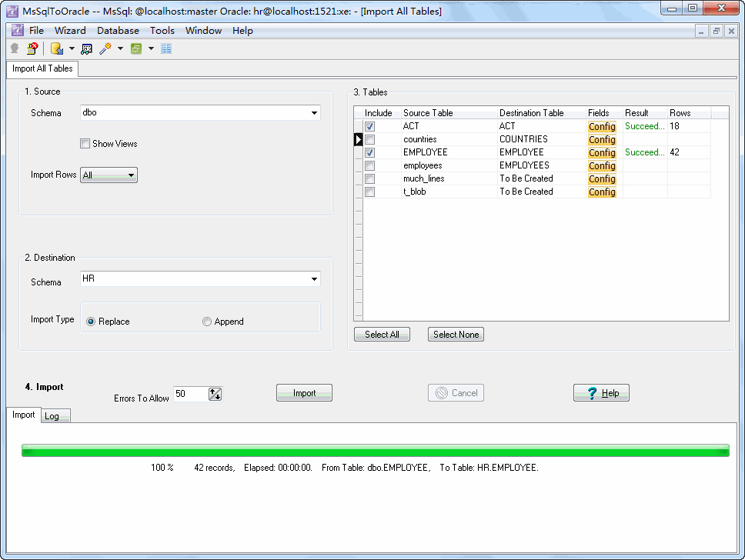Click the import database cylinder icon
Viewport: 745px width, 560px height.
pyautogui.click(x=57, y=48)
